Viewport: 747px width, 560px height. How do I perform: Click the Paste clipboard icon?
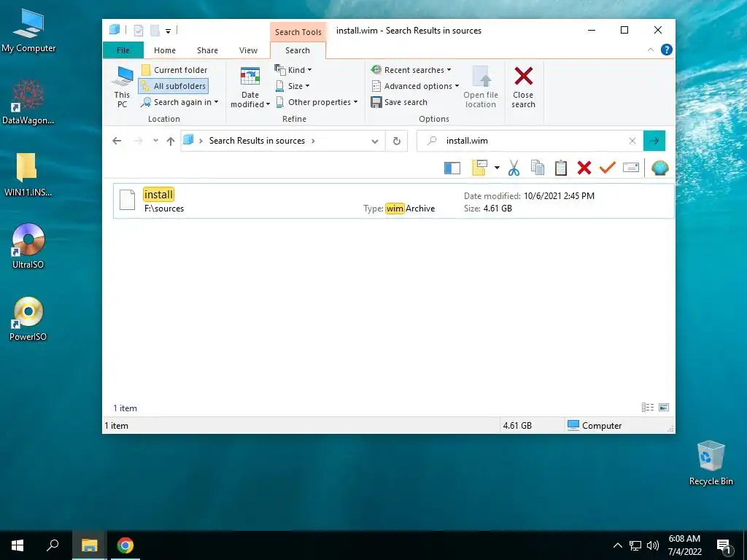561,168
